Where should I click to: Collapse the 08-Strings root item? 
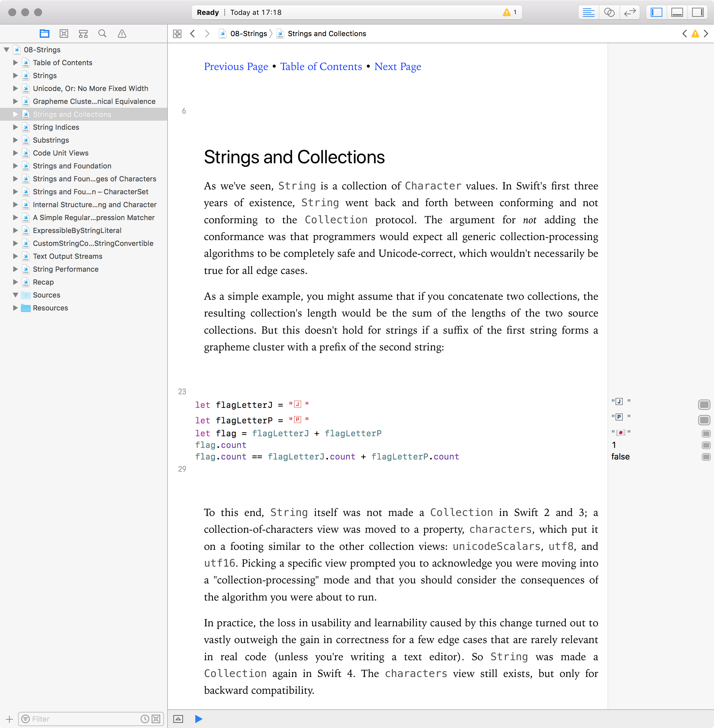click(6, 49)
